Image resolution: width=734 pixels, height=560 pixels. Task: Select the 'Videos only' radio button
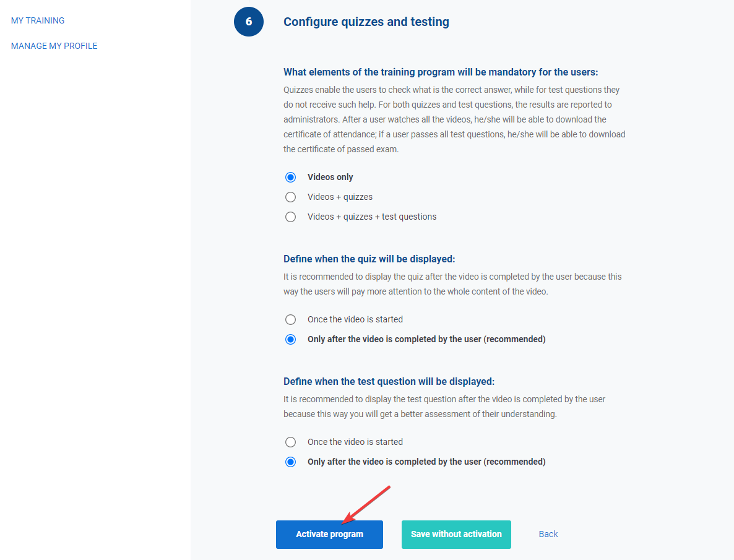pyautogui.click(x=291, y=177)
